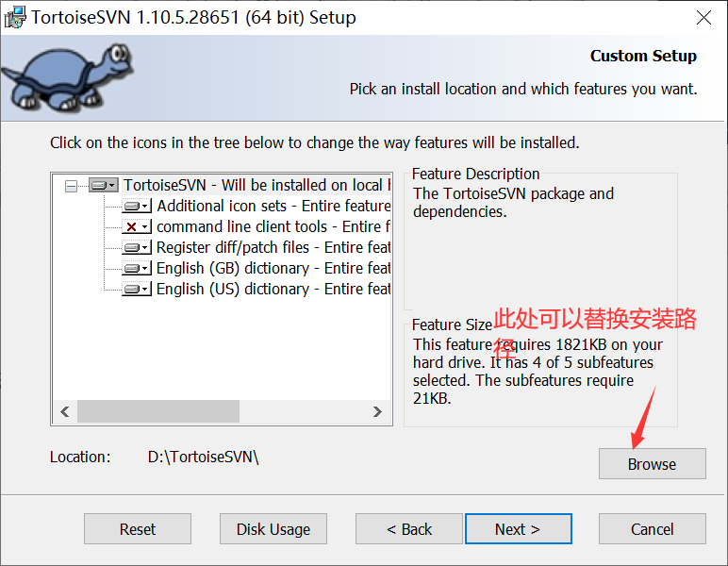
Task: Click the Feature Description heading
Action: point(476,174)
